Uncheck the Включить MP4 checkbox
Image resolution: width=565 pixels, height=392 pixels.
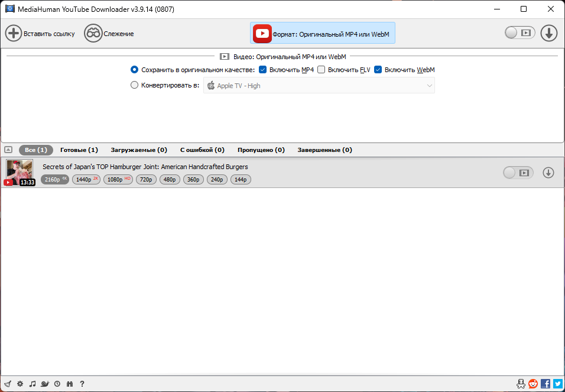(x=262, y=70)
